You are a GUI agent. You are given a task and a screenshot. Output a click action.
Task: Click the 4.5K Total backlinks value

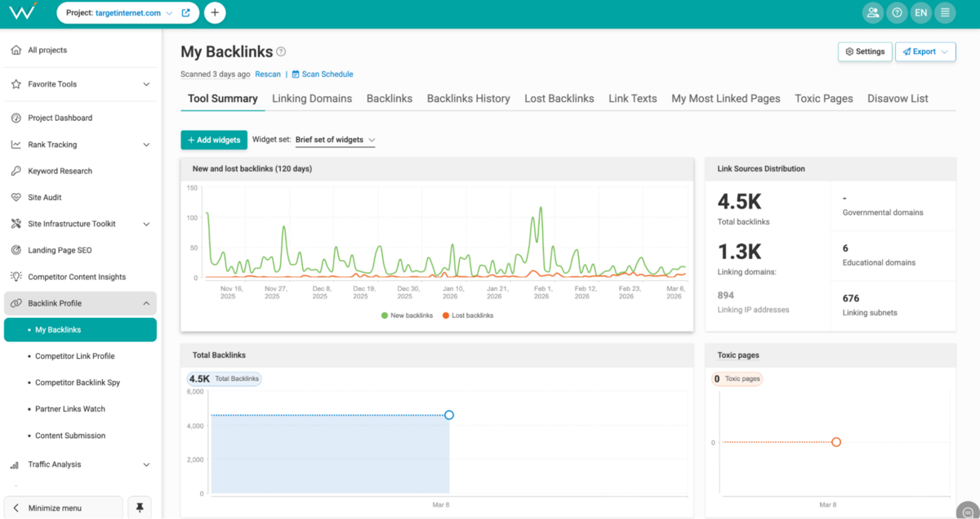(739, 201)
